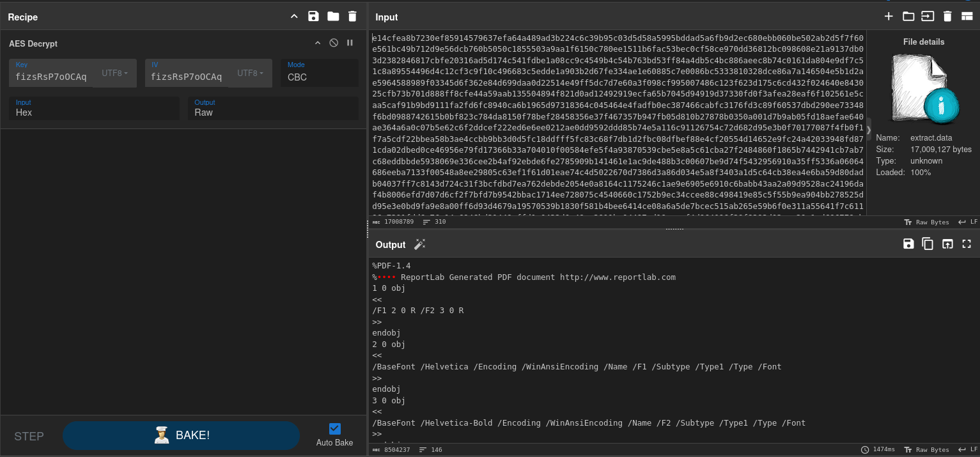Collapse the File details side panel

pos(869,130)
